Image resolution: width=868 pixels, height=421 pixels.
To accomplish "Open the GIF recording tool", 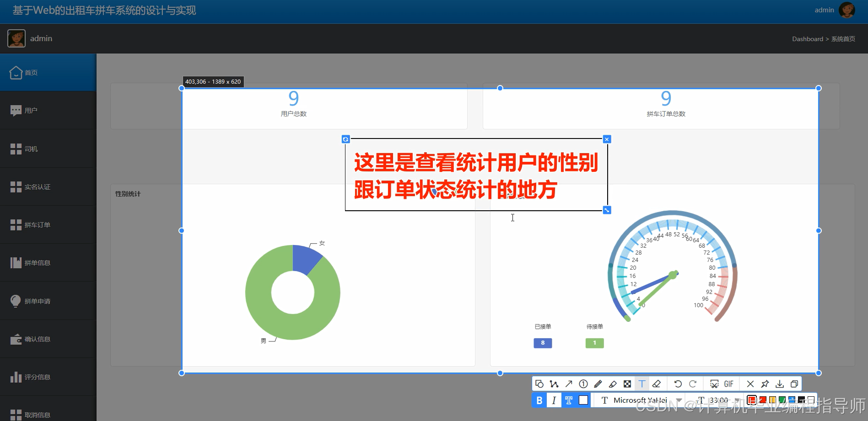I will (x=728, y=384).
